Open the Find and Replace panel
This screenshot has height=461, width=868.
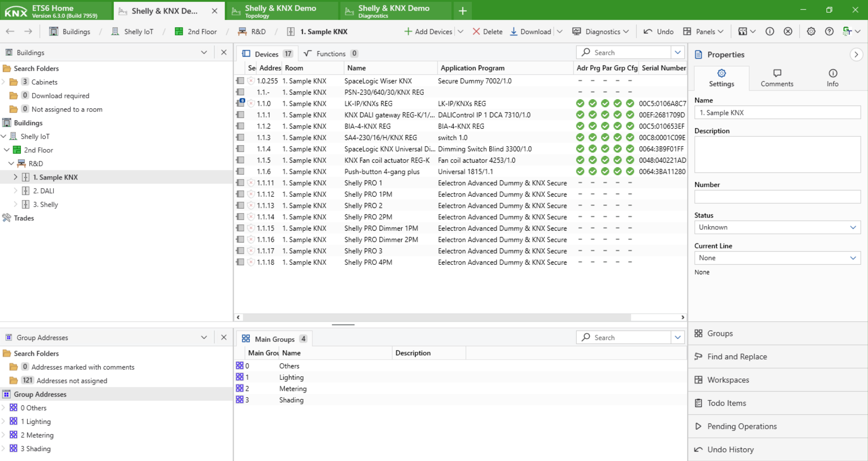click(x=737, y=357)
